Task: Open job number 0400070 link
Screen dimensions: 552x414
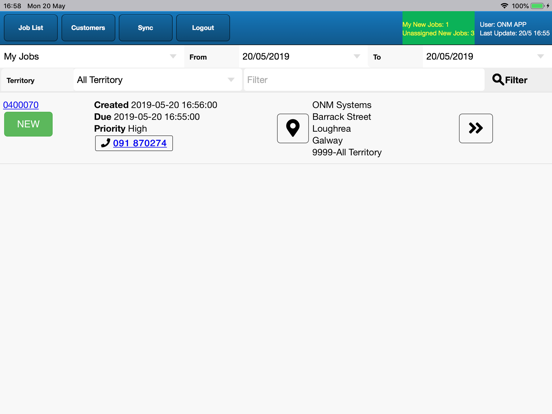Action: pos(21,105)
